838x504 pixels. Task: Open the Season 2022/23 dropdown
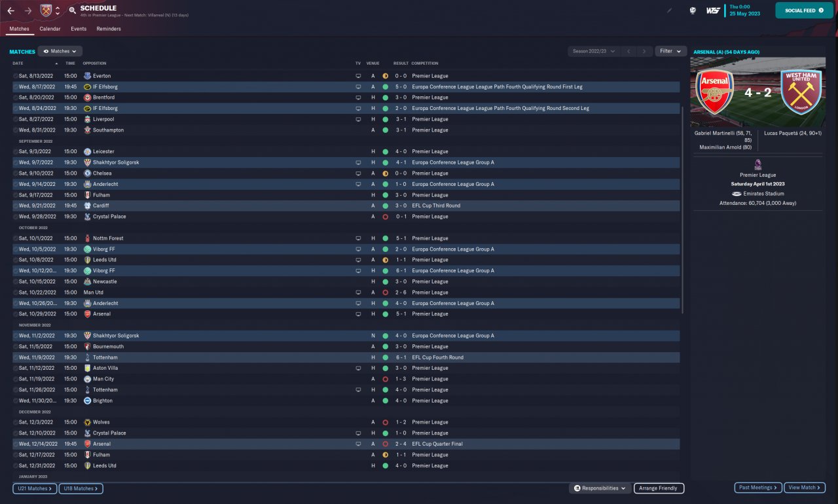(x=594, y=51)
